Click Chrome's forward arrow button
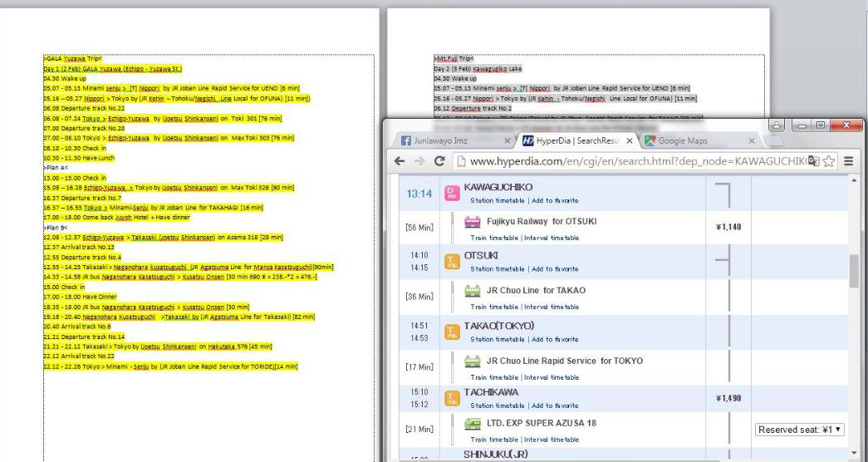The height and width of the screenshot is (462, 868). [x=419, y=160]
